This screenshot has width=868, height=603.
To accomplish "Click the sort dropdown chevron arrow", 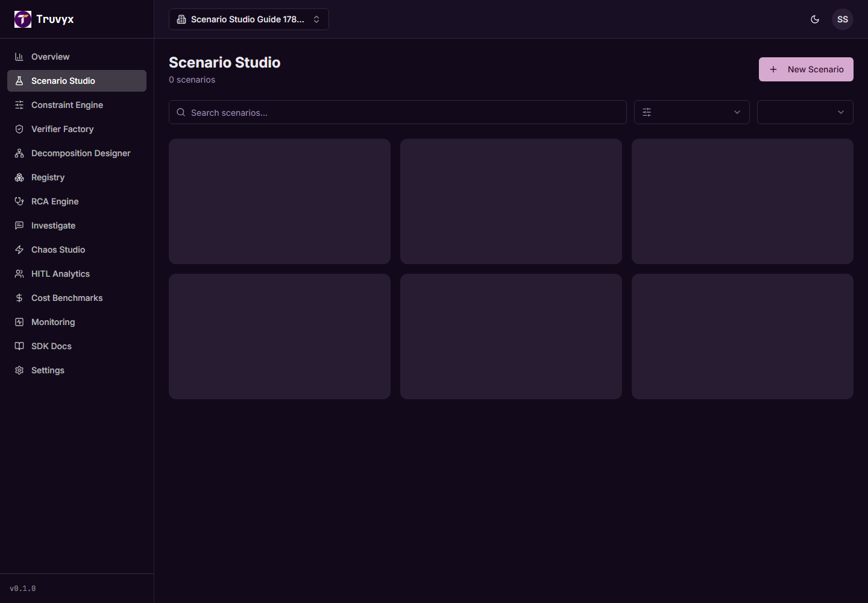I will point(841,112).
